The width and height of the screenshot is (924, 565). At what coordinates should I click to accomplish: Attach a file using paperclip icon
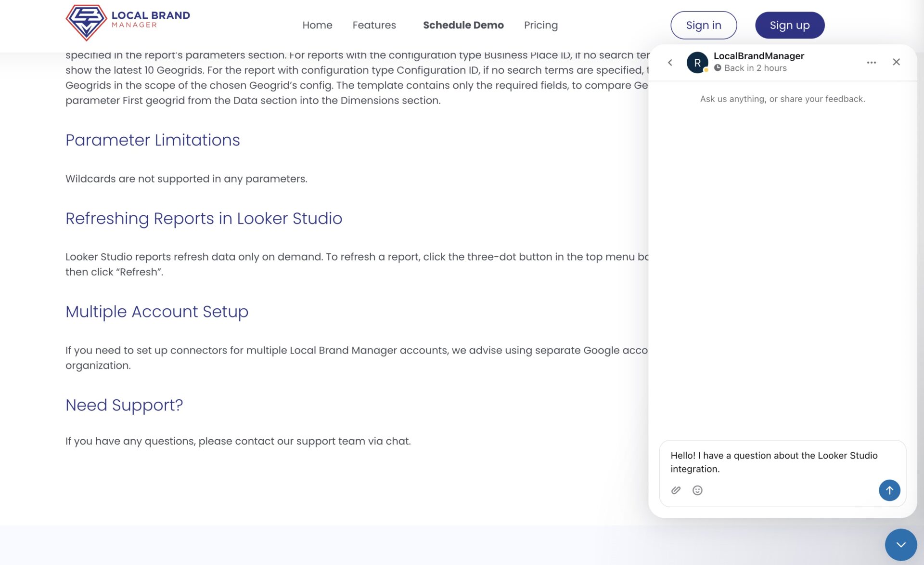pyautogui.click(x=676, y=490)
